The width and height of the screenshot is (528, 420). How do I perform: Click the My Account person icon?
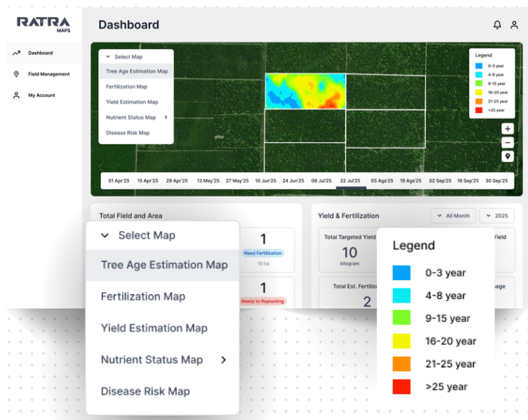pos(16,95)
